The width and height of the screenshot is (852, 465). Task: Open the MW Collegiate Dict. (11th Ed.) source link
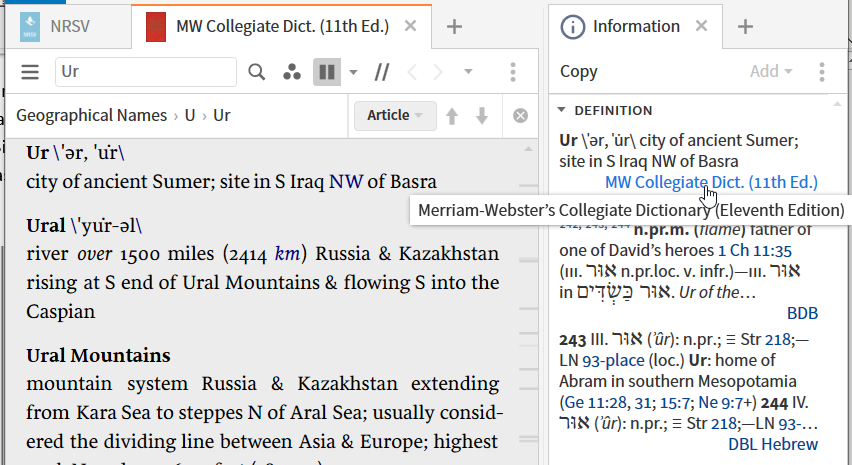711,182
